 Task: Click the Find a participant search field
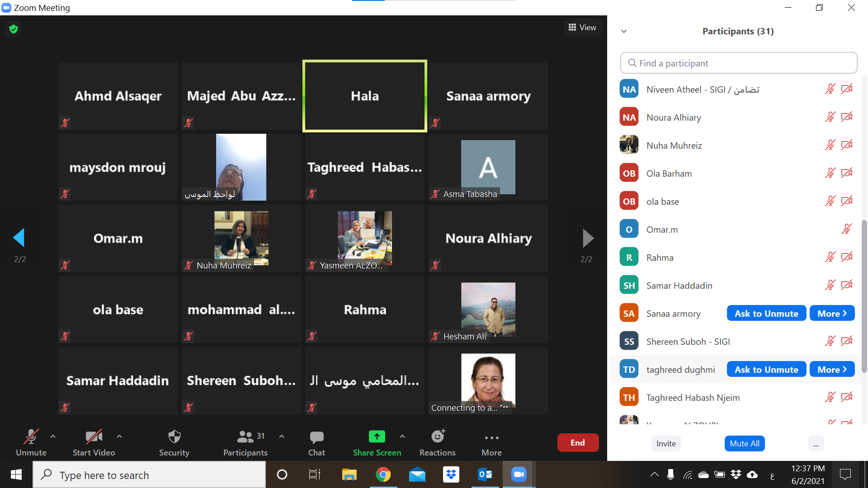(738, 63)
